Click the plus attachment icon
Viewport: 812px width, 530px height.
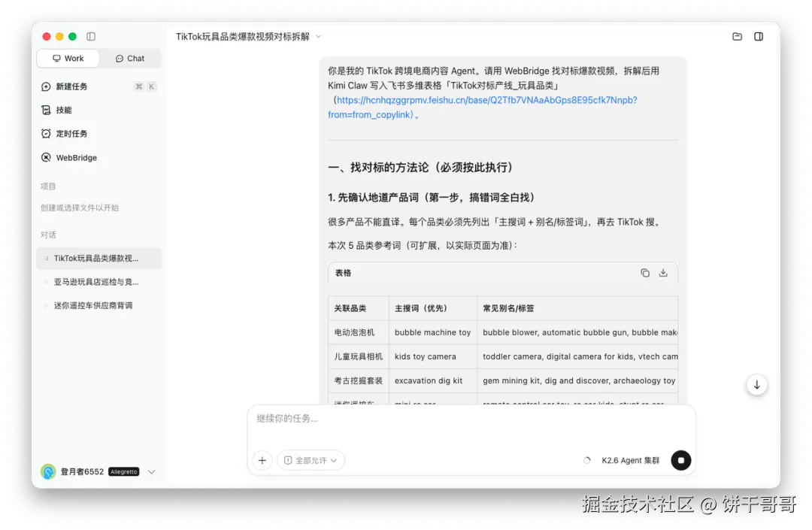tap(262, 460)
